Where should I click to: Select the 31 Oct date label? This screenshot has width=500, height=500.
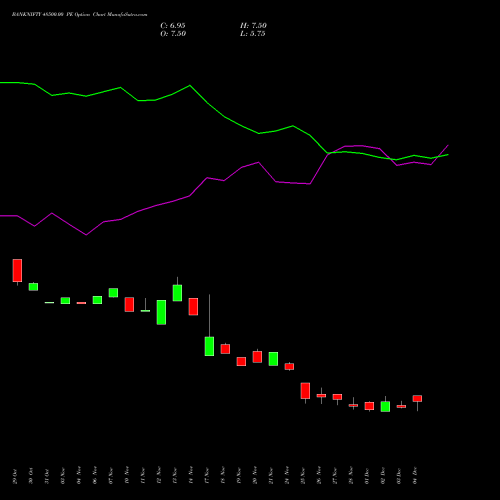(x=47, y=476)
